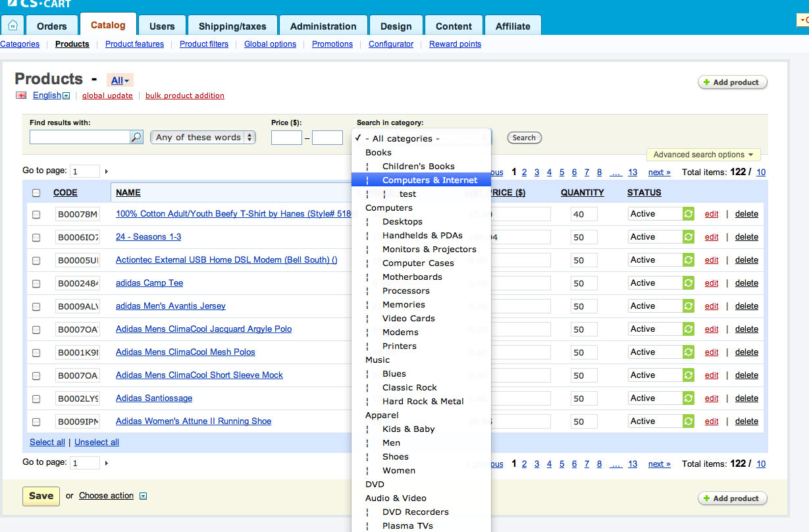Viewport: 809px width, 532px height.
Task: Click the minimum Price input field
Action: [286, 138]
